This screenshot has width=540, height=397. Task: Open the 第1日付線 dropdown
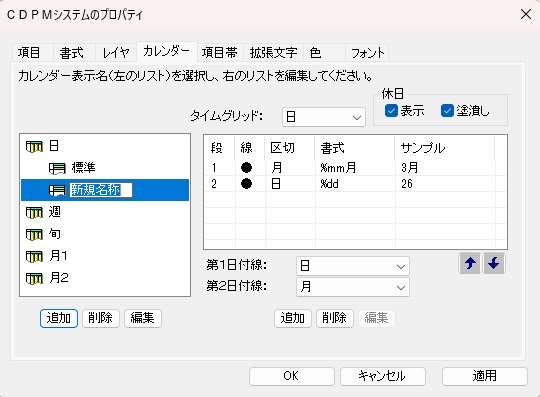click(x=353, y=266)
